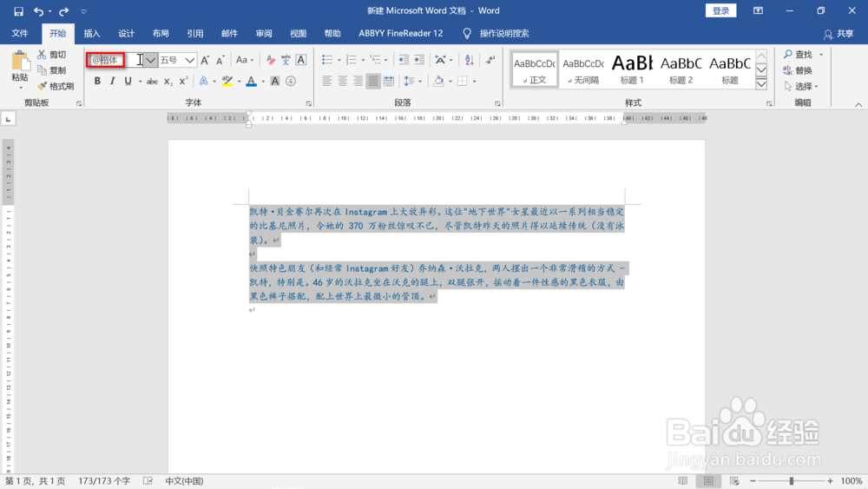Toggle bold formatting

click(x=97, y=82)
